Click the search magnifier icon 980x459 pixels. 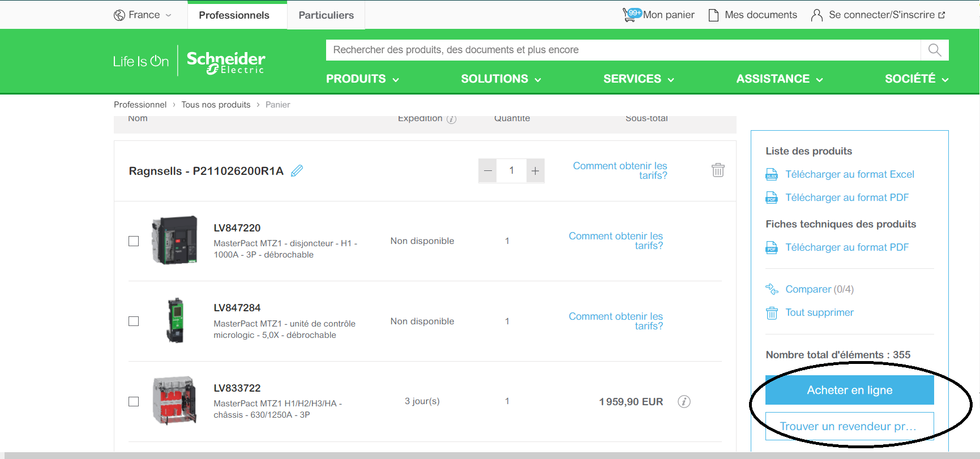(x=935, y=50)
